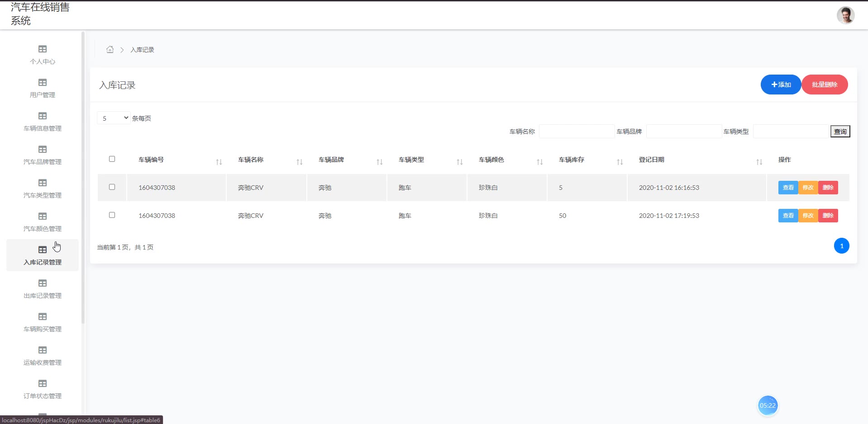868x424 pixels.
Task: Edit the record with stock 50
Action: coord(808,216)
